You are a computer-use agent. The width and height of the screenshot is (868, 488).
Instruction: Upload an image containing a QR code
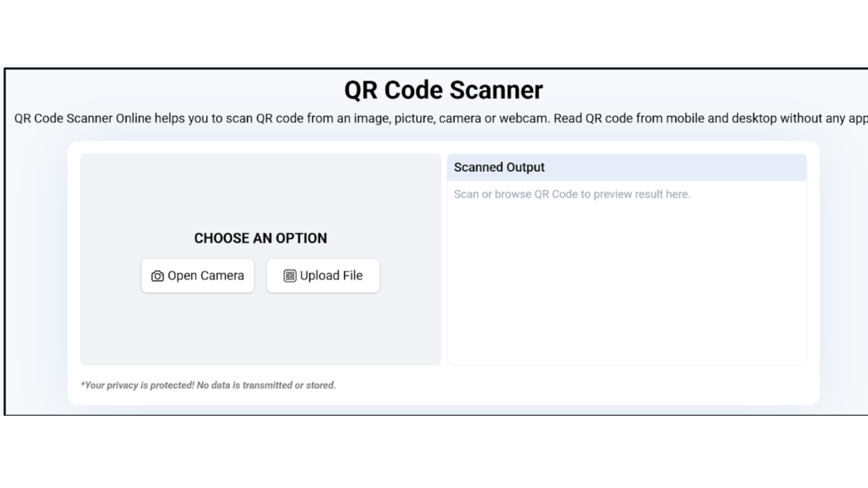(323, 276)
